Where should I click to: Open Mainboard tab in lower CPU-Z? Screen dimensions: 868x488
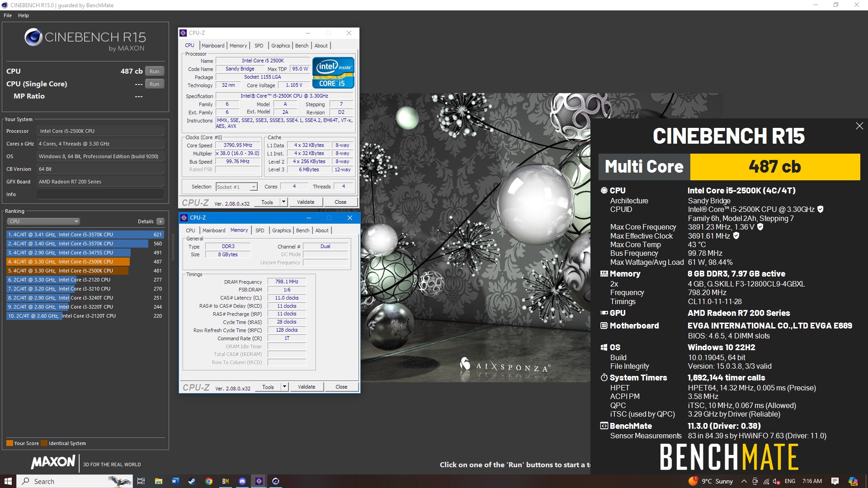tap(214, 230)
